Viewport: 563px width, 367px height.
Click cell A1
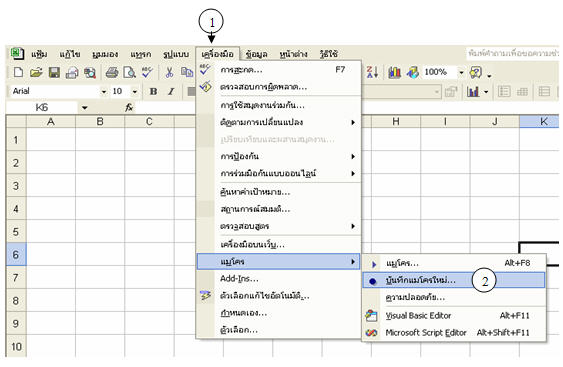[51, 140]
